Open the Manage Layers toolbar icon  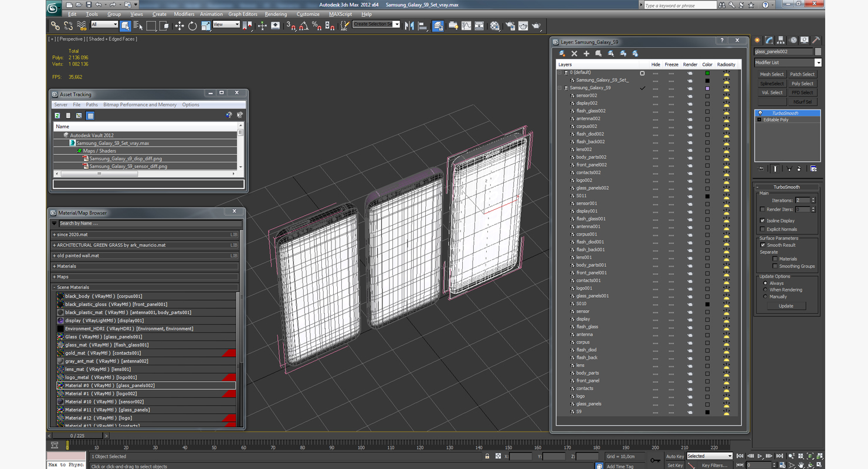[438, 26]
